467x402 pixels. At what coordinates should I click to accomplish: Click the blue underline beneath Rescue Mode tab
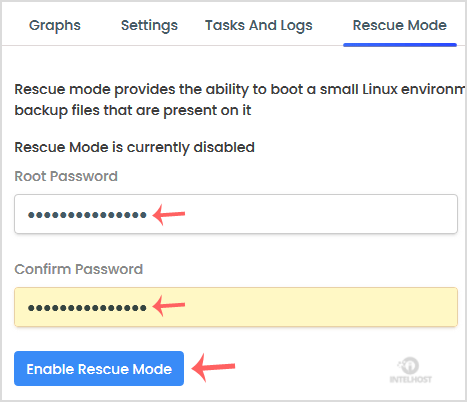click(400, 45)
